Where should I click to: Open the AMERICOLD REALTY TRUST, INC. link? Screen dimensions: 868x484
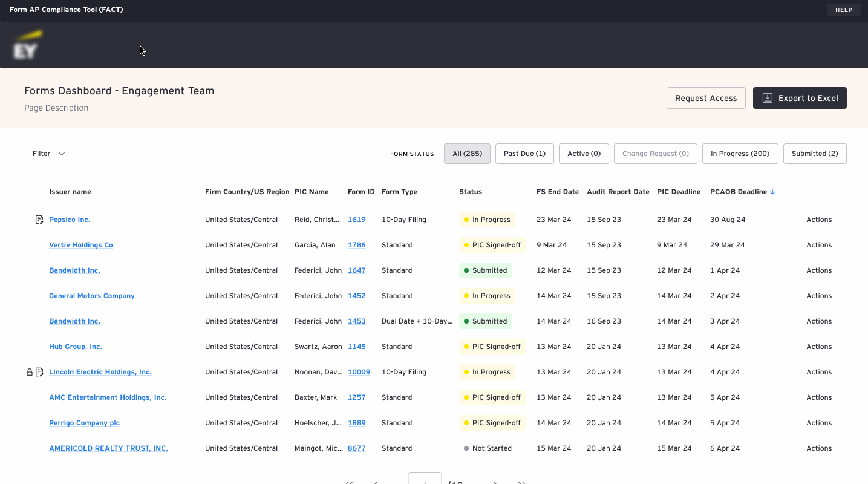tap(108, 448)
